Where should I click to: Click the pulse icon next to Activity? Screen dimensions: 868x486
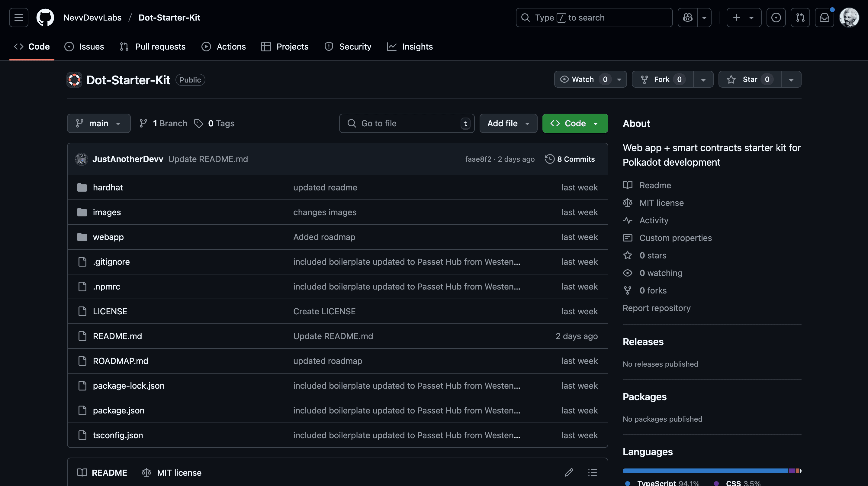[x=627, y=220]
